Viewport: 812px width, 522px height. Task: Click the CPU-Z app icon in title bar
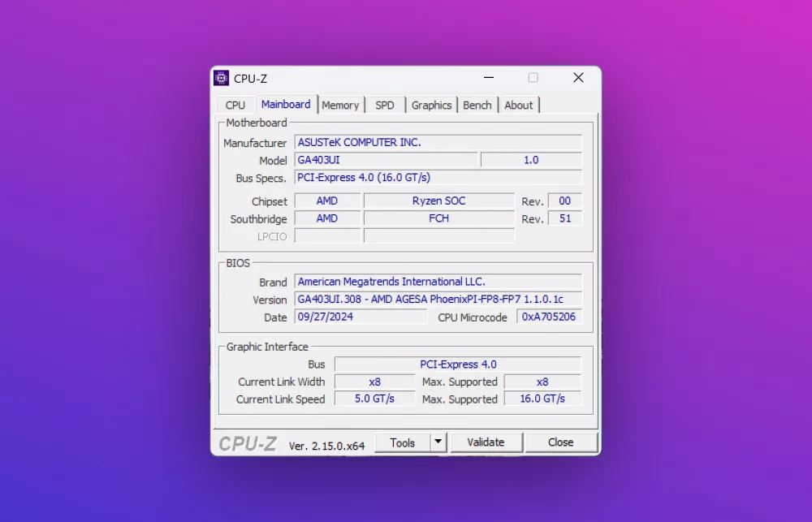221,78
